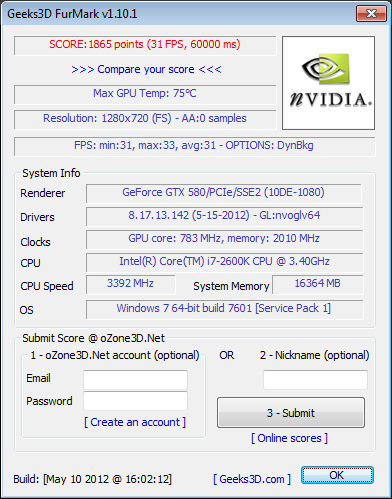392x499 pixels.
Task: Click the Password label
Action: pyautogui.click(x=49, y=401)
